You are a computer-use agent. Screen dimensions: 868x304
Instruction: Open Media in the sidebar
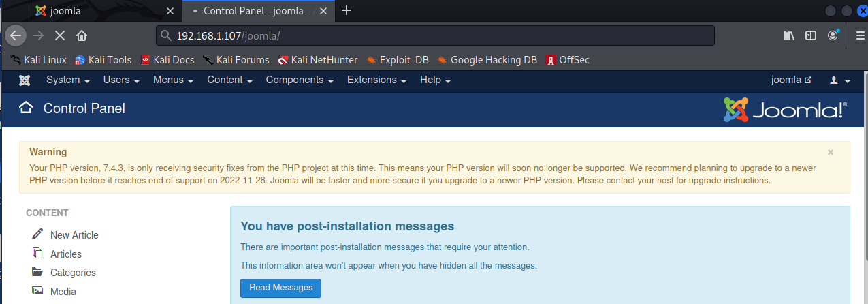coord(63,292)
